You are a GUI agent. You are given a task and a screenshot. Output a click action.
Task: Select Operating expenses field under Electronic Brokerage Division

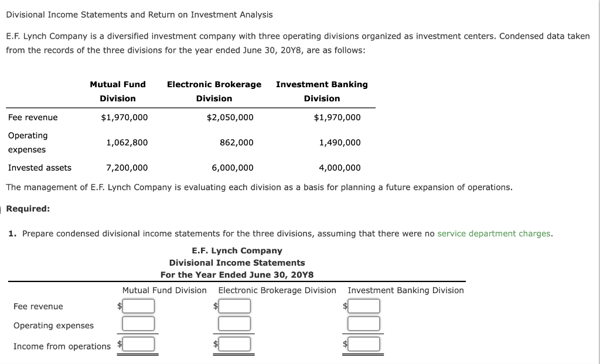click(234, 323)
